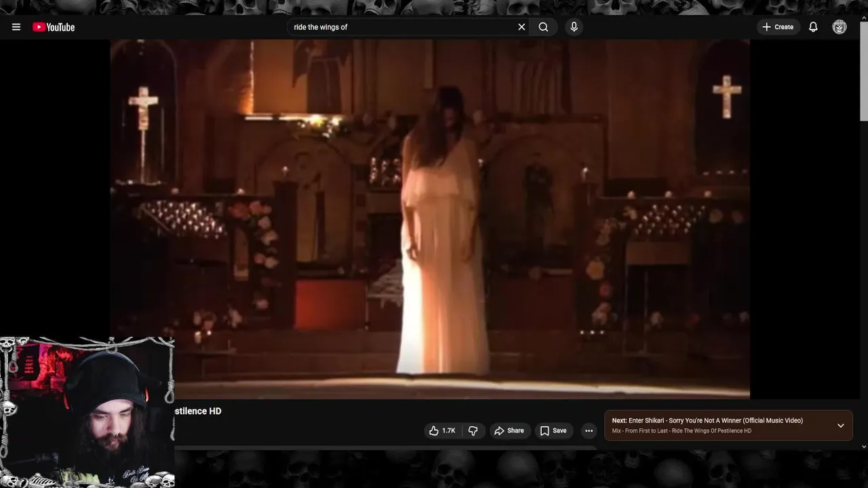Start voice search with microphone
Viewport: 868px width, 488px height.
(574, 27)
